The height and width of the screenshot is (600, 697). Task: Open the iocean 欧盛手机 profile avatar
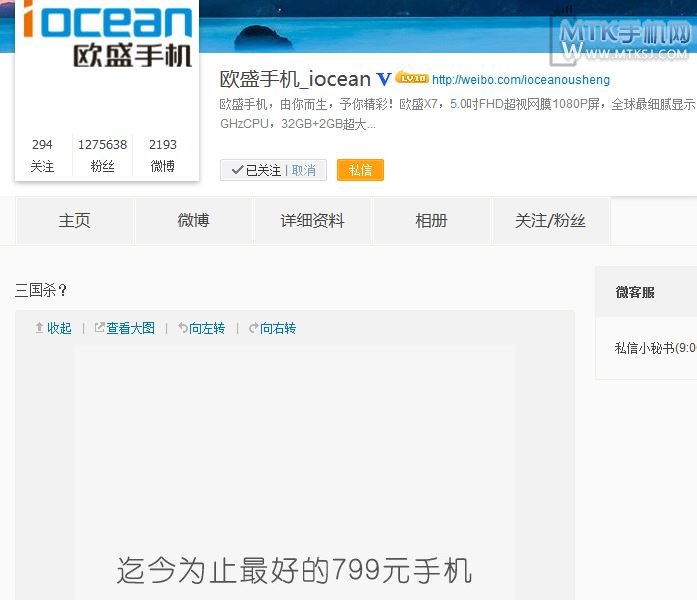tap(107, 35)
